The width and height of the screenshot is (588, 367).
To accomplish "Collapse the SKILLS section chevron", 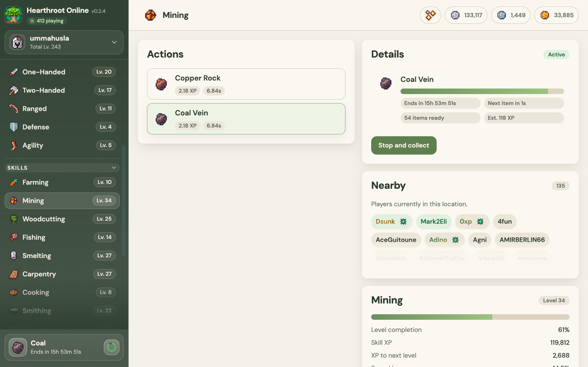I will pos(114,168).
